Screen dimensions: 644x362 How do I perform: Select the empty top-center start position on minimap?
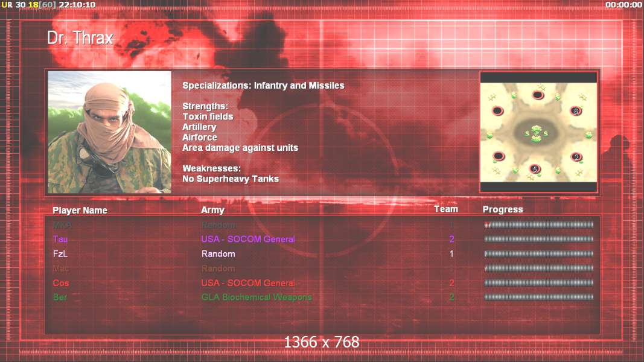[538, 95]
